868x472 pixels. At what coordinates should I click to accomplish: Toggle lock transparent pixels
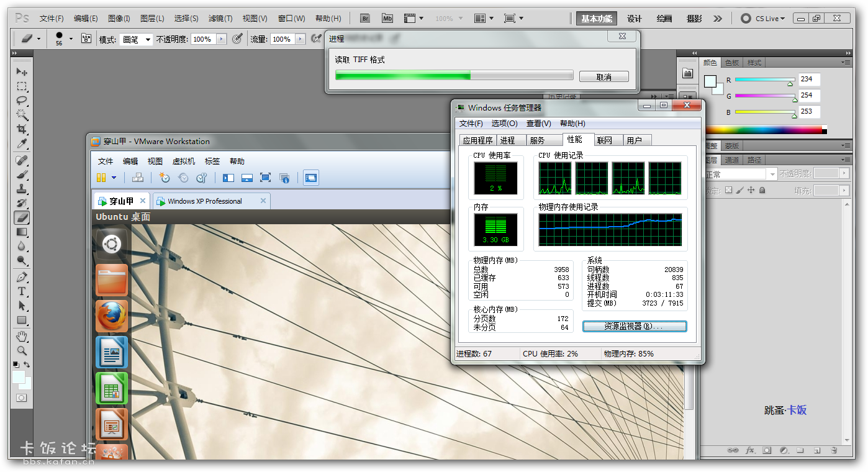tap(729, 191)
